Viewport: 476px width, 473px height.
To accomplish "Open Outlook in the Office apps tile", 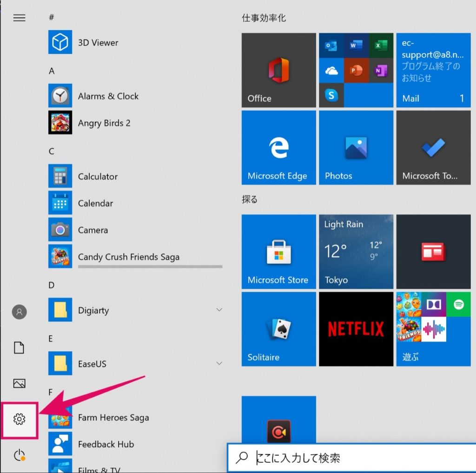I will [x=331, y=45].
